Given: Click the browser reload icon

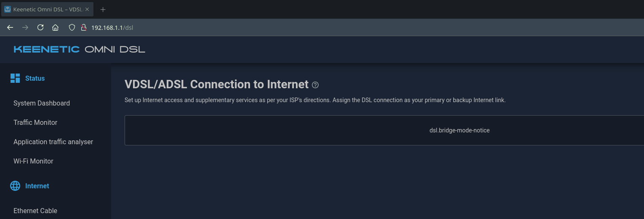Looking at the screenshot, I should (x=40, y=28).
